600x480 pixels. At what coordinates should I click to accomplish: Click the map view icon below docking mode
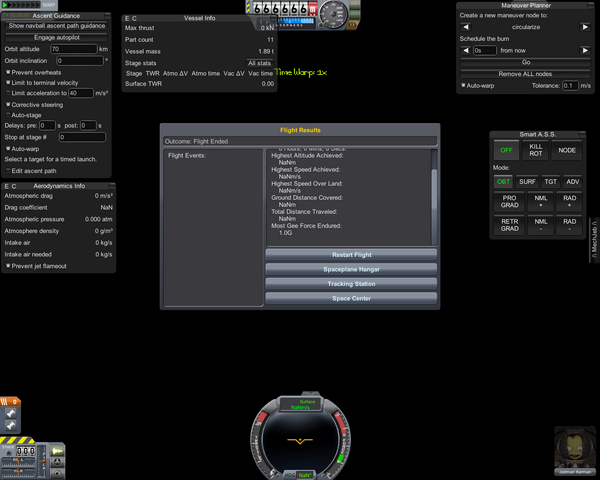pos(57,473)
